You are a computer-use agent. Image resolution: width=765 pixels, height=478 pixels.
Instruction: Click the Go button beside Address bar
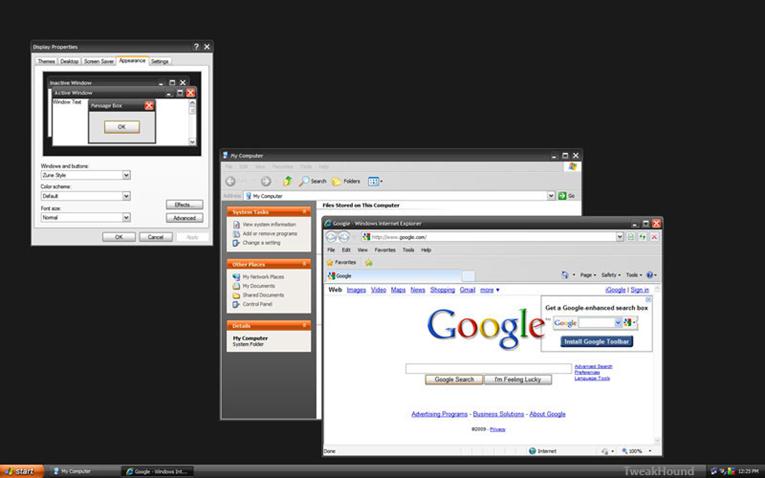point(567,196)
